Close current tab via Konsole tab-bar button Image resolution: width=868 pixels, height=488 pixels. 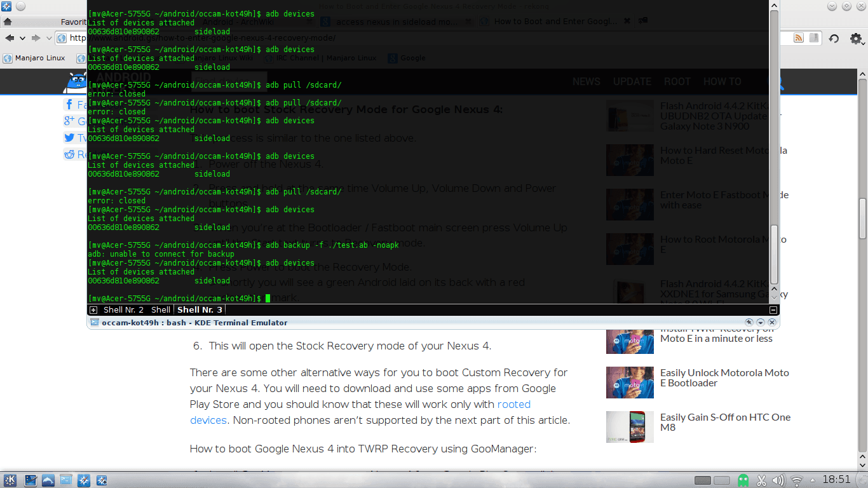(773, 310)
